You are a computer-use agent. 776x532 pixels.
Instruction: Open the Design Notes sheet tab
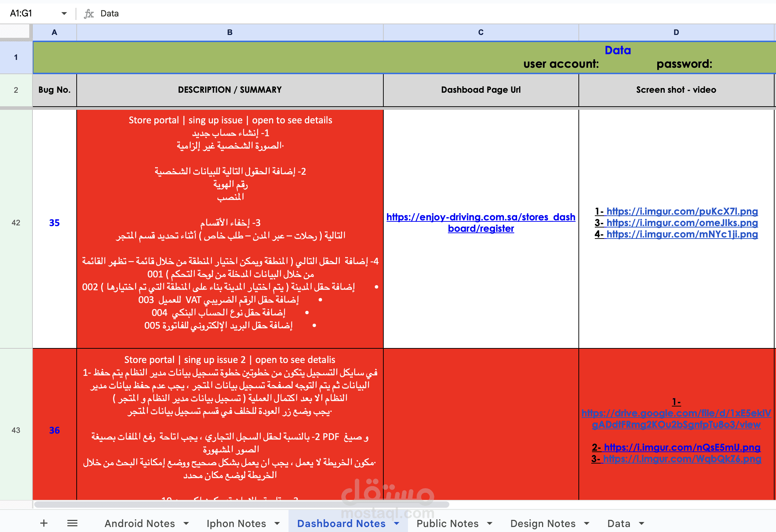coord(543,523)
